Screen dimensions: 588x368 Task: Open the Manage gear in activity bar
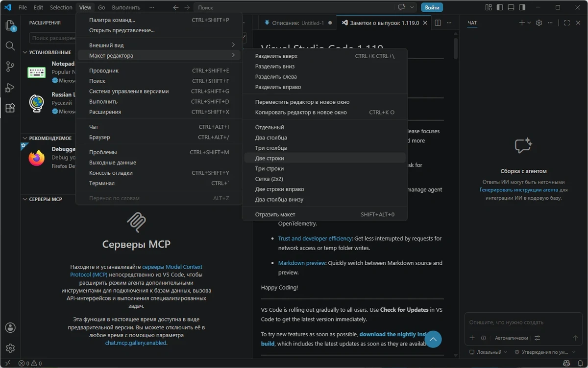10,348
